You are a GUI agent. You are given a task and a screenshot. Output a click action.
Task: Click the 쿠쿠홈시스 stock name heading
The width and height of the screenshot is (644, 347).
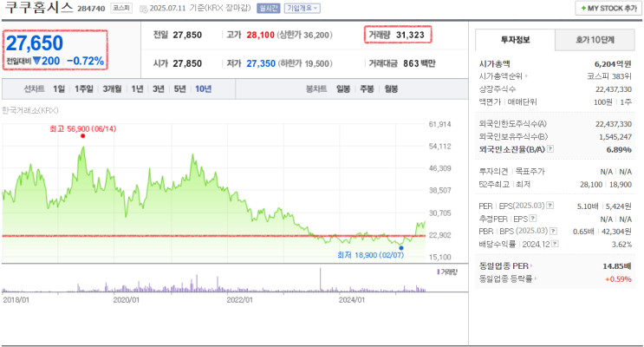pos(38,8)
